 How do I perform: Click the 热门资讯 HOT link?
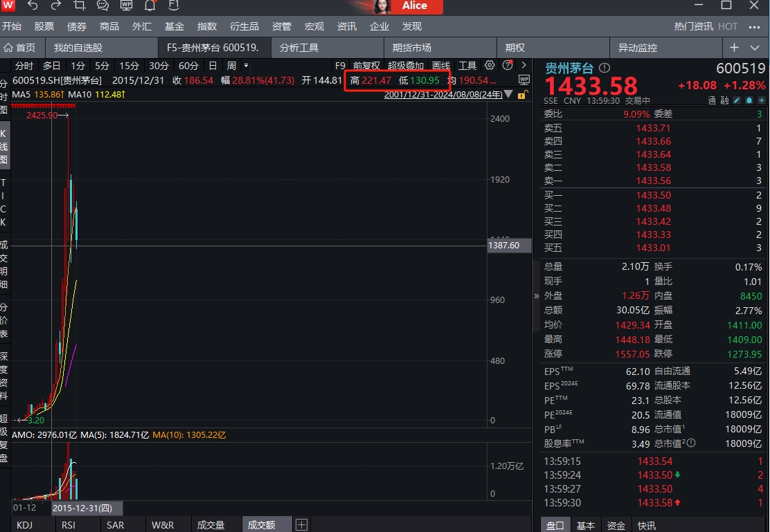point(706,26)
